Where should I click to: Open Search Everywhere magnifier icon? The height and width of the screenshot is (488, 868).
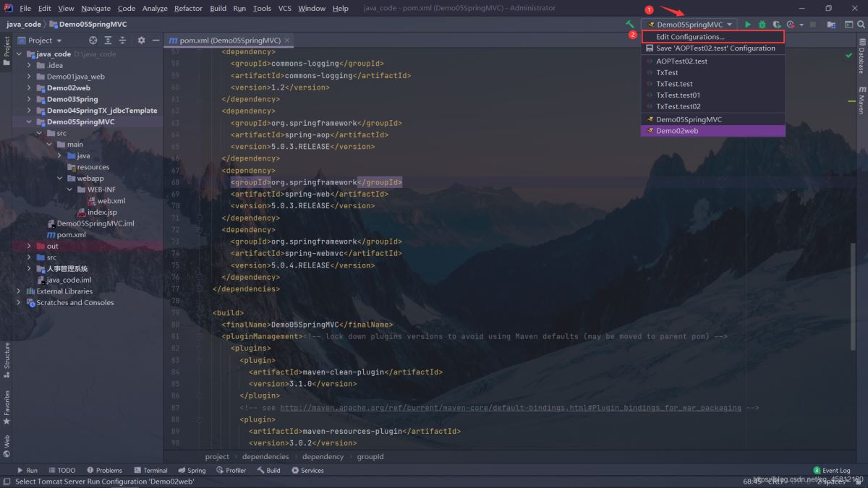861,25
